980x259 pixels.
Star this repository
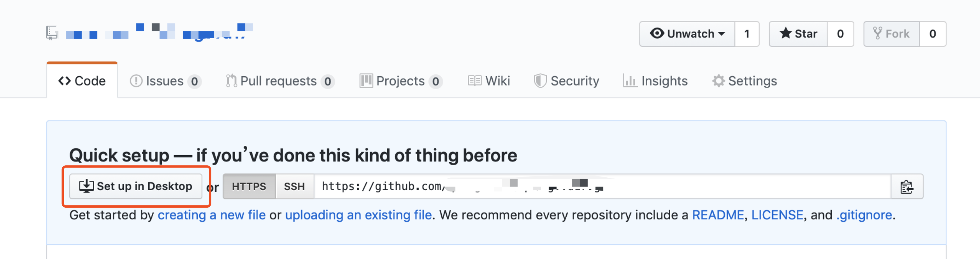pyautogui.click(x=798, y=34)
